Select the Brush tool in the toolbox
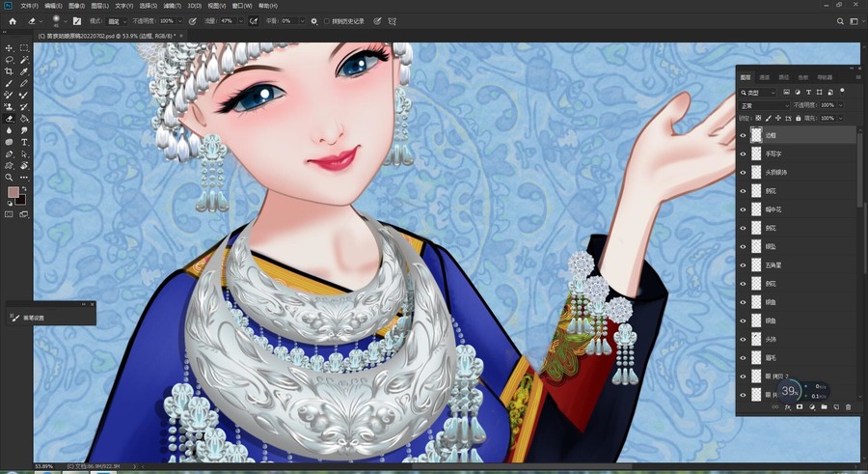868x474 pixels. [9, 84]
